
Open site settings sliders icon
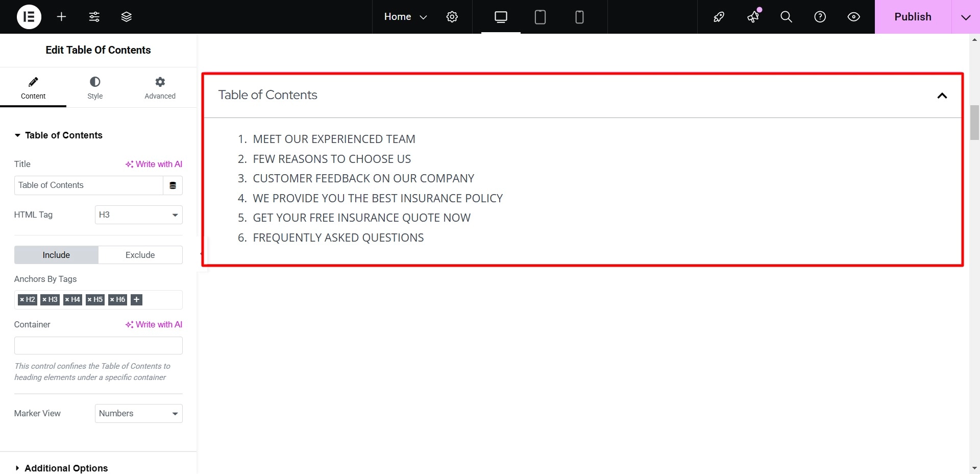point(94,17)
